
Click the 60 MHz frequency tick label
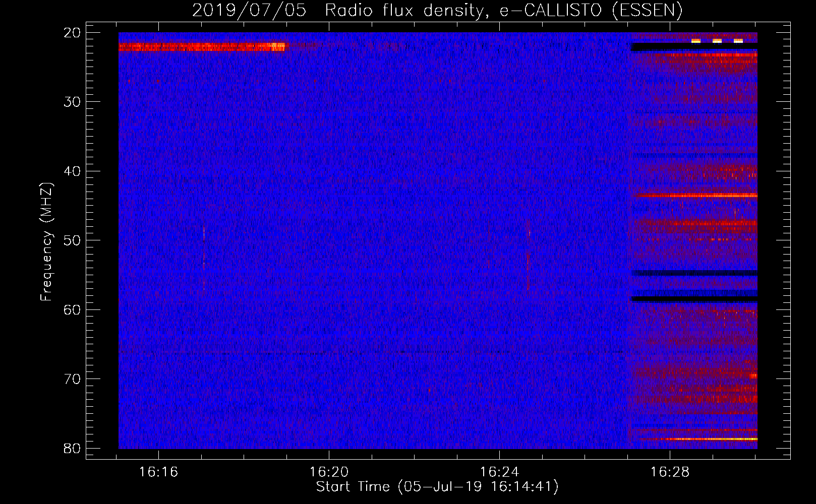click(73, 309)
